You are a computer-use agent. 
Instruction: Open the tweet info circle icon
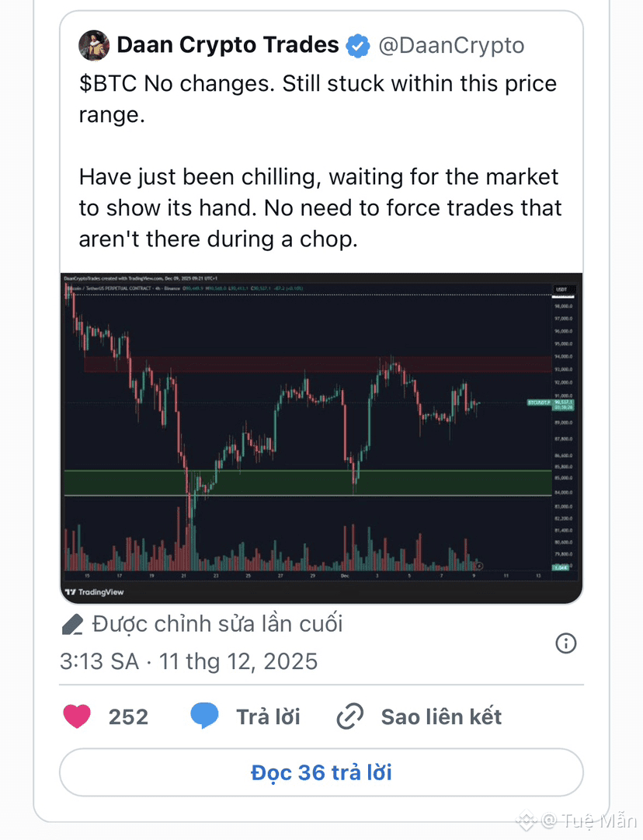[566, 643]
